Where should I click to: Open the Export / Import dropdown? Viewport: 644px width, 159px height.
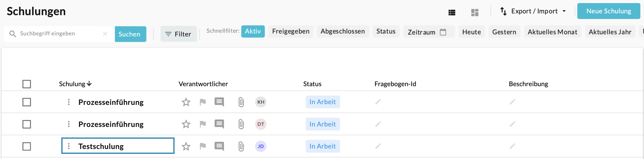[x=533, y=11]
